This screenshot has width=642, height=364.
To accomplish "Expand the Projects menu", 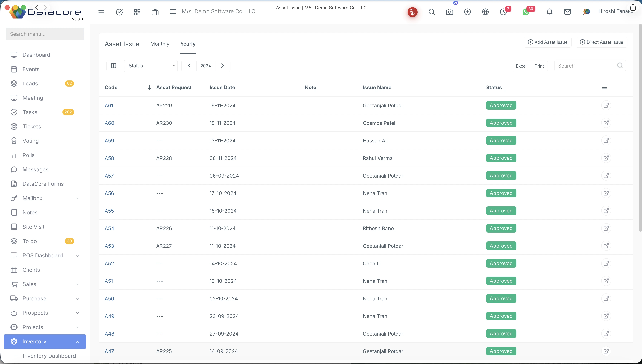I will (x=45, y=327).
